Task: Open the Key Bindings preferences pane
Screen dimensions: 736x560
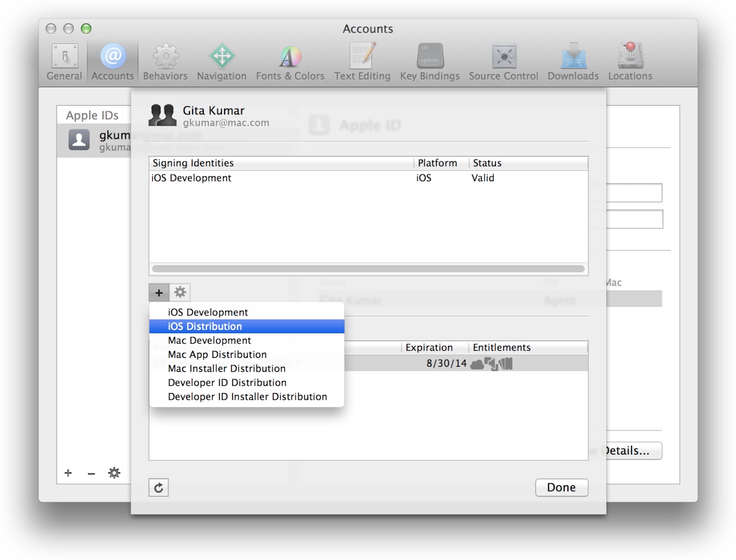Action: [430, 63]
